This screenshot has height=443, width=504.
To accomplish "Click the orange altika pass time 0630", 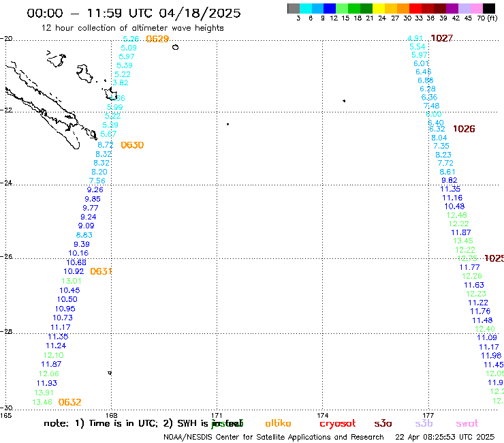I will click(132, 145).
